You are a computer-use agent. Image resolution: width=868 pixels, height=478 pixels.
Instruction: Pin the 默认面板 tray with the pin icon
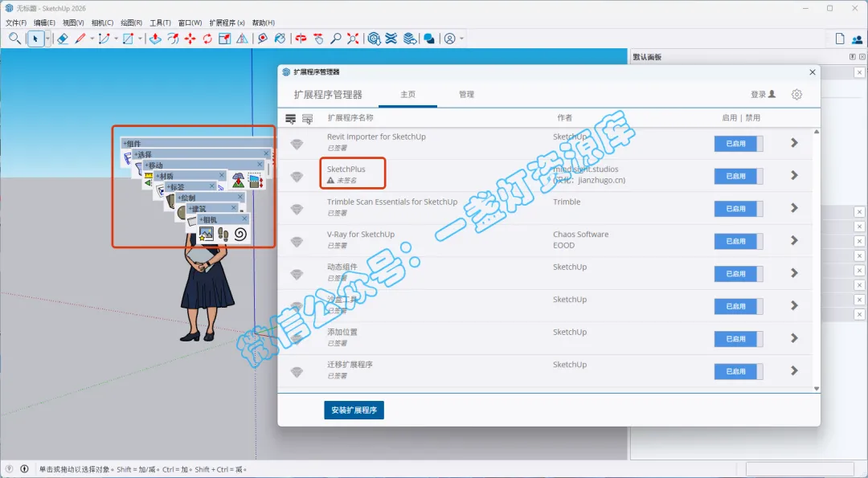click(x=853, y=57)
